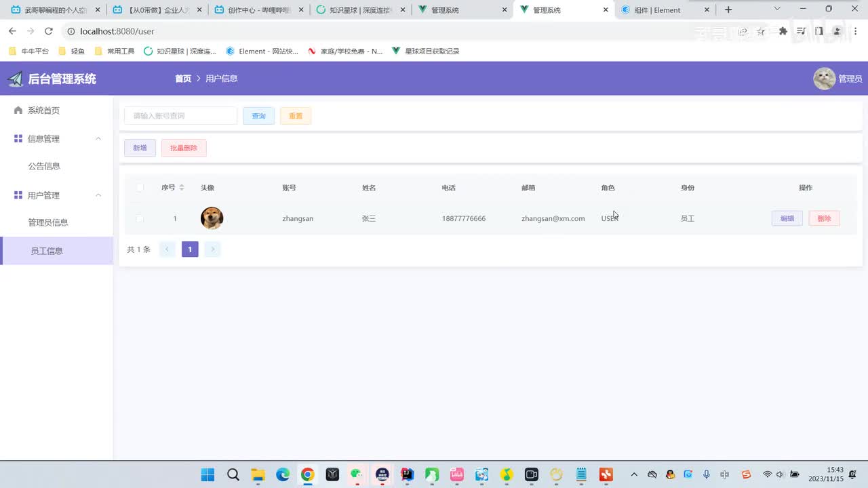868x488 pixels.
Task: Select the 员工信息 menu item
Action: (x=56, y=251)
